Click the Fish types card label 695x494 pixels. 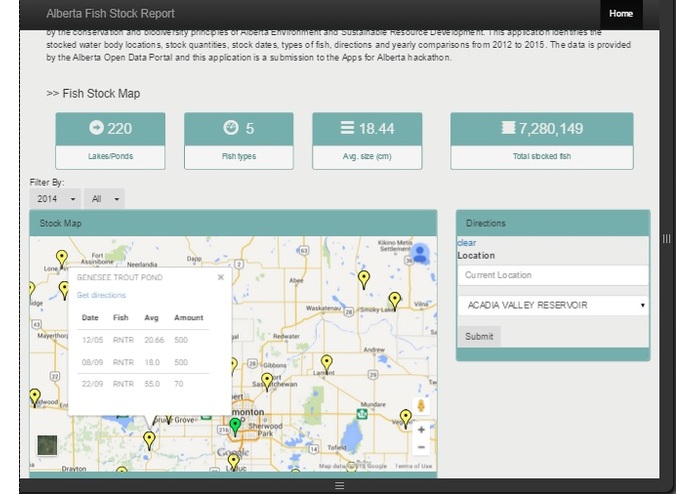pyautogui.click(x=239, y=156)
